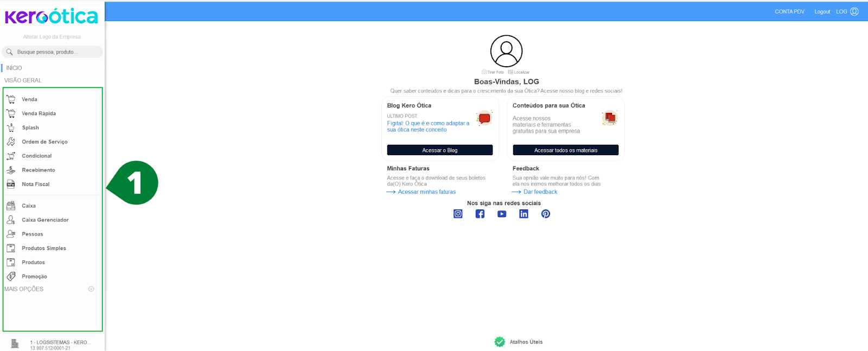Click the Caixa Gerenciador person icon
This screenshot has width=868, height=351.
[x=11, y=220]
